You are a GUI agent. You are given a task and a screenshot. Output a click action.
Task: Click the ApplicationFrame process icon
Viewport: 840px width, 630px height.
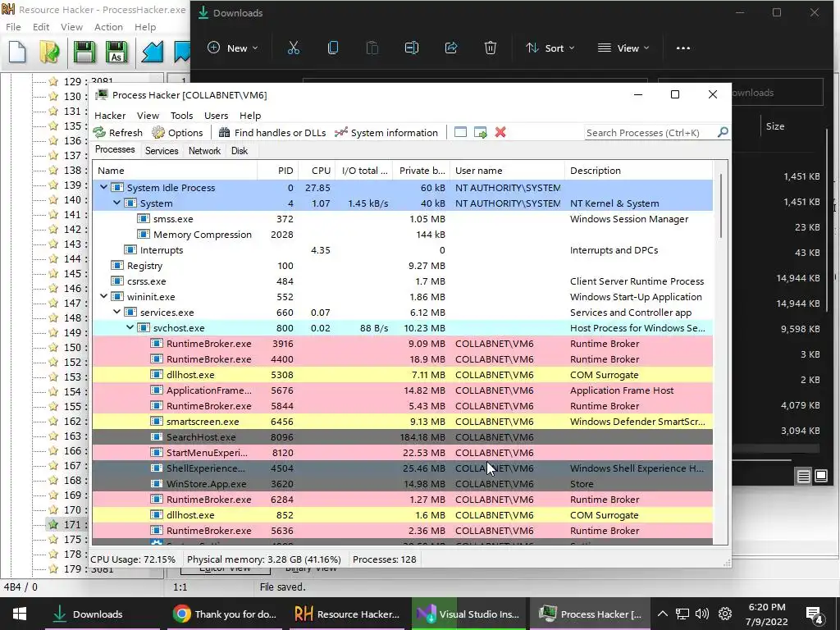coord(157,390)
